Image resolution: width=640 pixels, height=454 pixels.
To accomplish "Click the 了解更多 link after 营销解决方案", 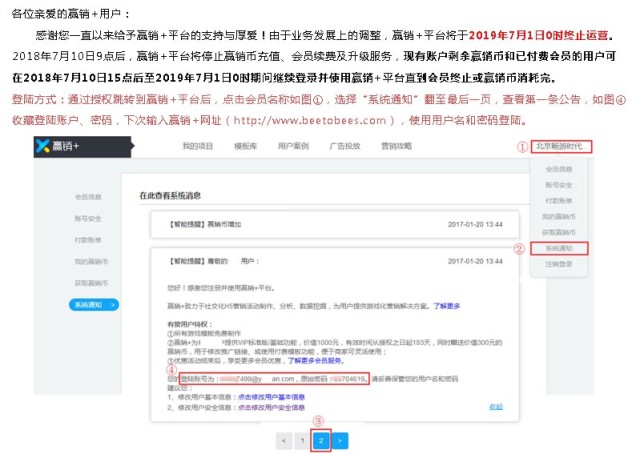I will pos(447,306).
